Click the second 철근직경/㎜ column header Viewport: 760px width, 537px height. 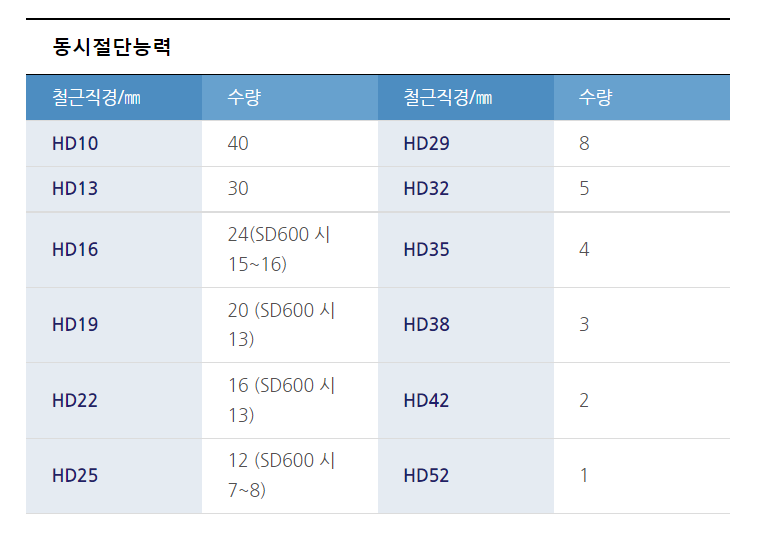click(466, 97)
